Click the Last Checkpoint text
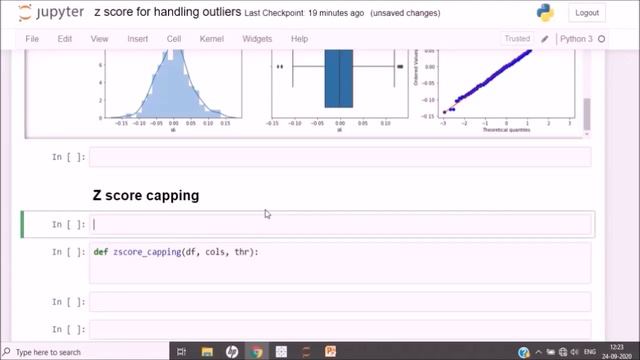The image size is (640, 360). coord(304,13)
